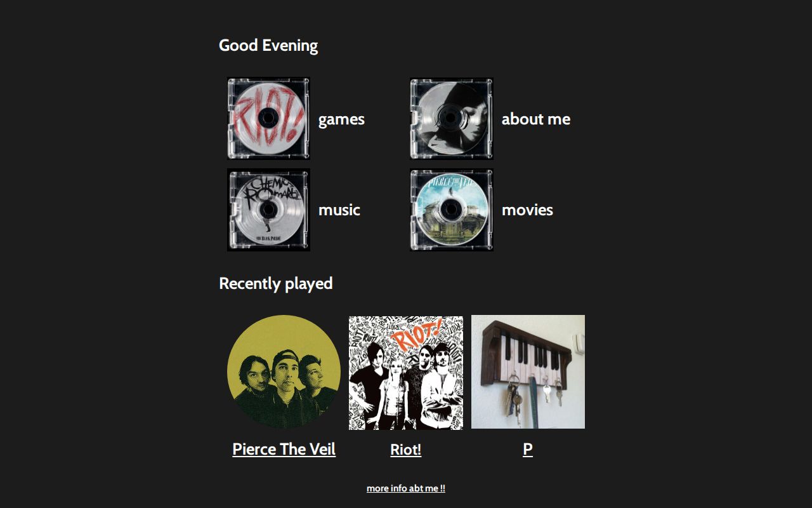The image size is (812, 508).
Task: Click the center hole of RIOT! disc
Action: 268,119
